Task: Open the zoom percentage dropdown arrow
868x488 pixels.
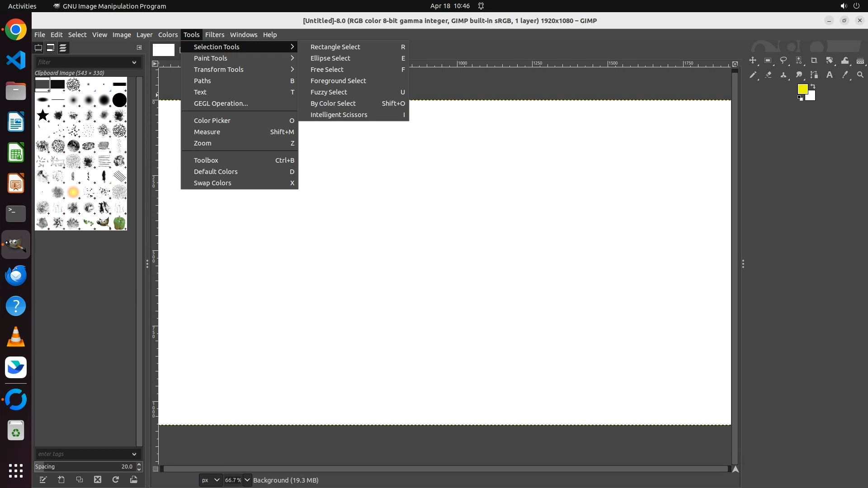Action: [x=247, y=480]
